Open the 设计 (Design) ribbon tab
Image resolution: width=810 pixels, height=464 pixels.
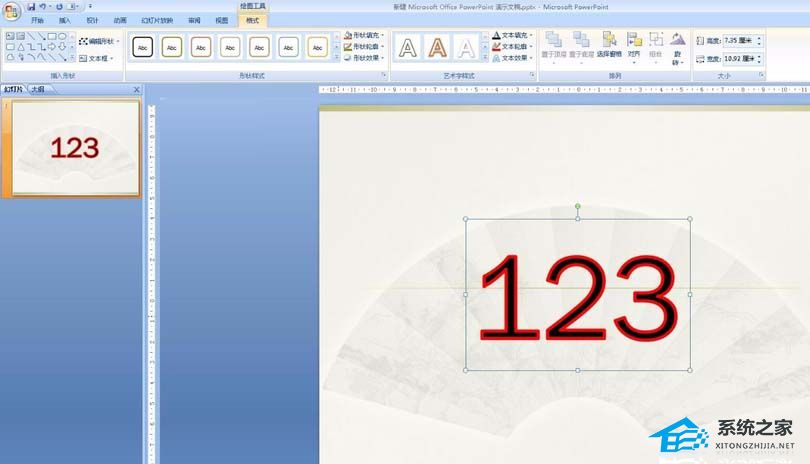(x=92, y=21)
